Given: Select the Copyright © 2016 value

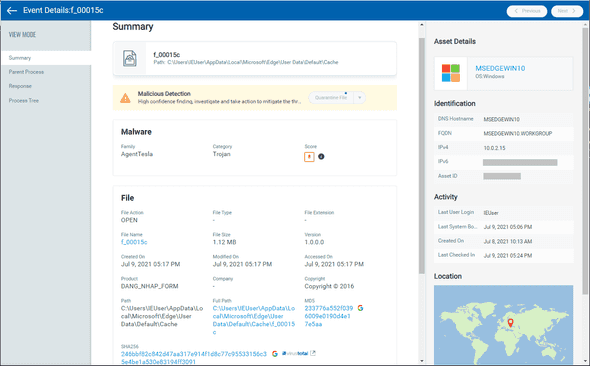Looking at the screenshot, I should [x=329, y=286].
